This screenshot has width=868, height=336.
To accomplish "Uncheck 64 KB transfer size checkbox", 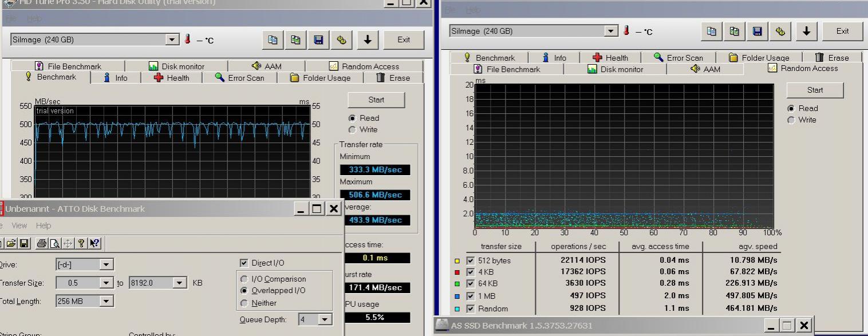I will pos(471,283).
